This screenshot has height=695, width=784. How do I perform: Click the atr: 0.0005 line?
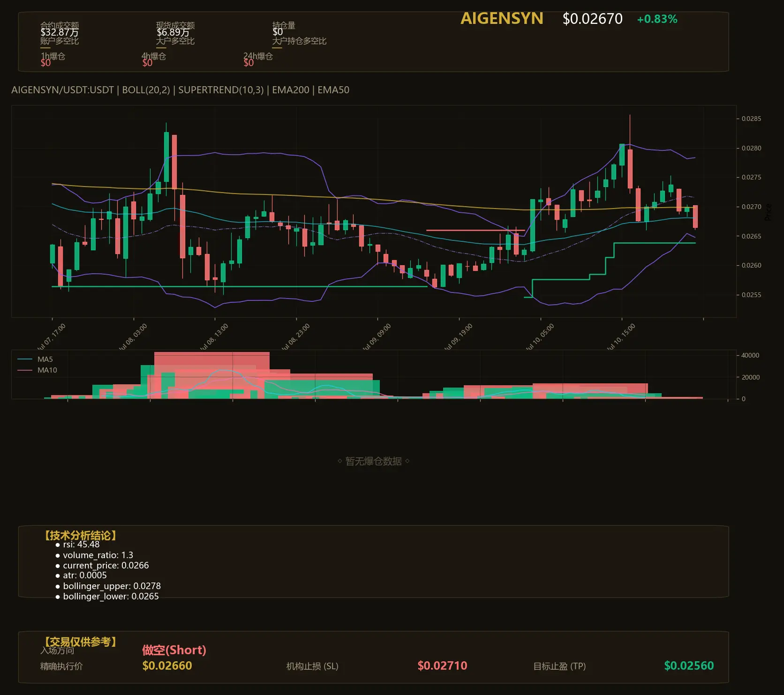click(x=81, y=575)
